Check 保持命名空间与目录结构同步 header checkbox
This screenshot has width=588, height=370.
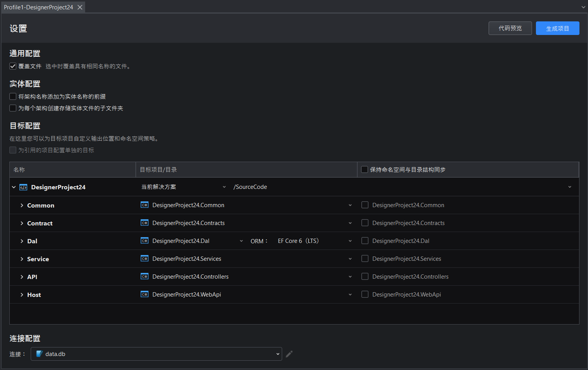click(365, 169)
